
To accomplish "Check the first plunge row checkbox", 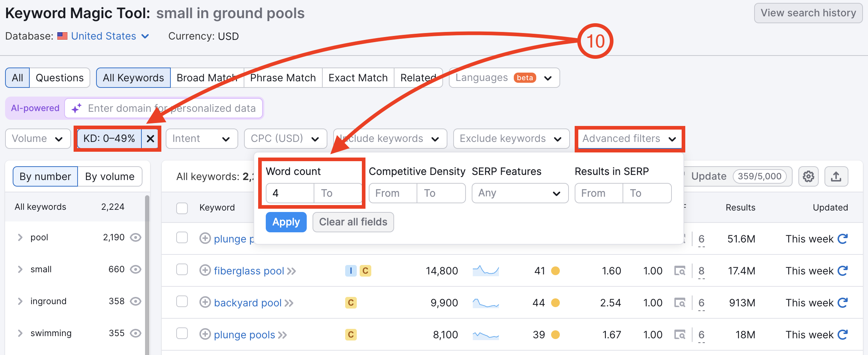I will coord(182,238).
